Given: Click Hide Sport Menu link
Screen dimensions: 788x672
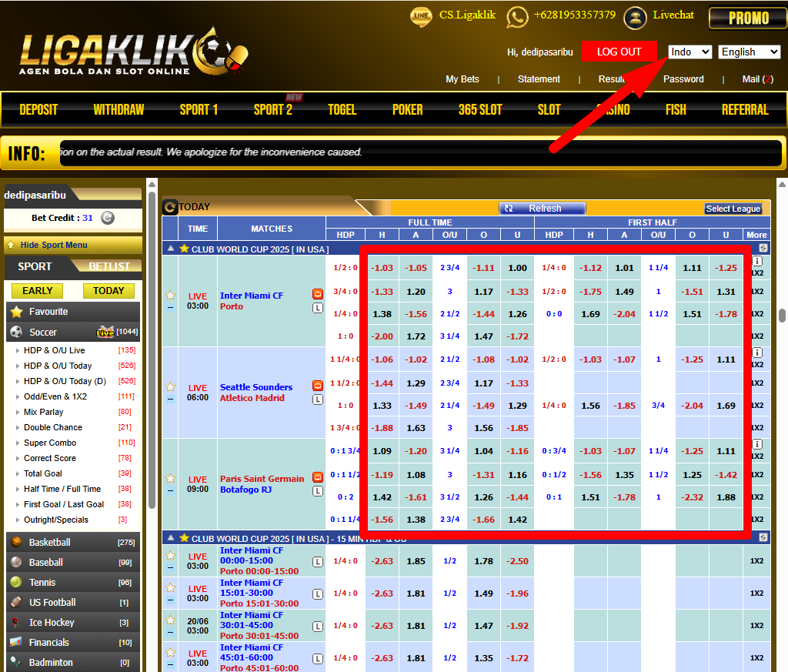Looking at the screenshot, I should (x=54, y=245).
